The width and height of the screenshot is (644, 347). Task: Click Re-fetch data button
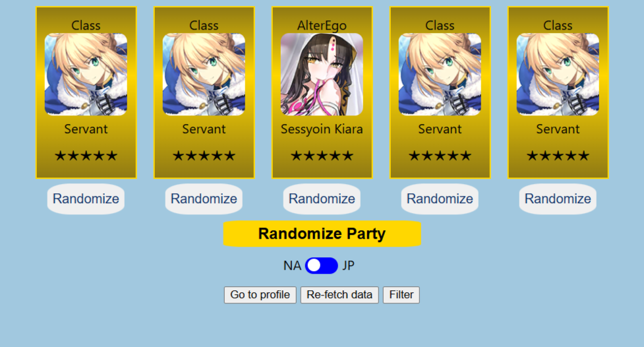339,295
